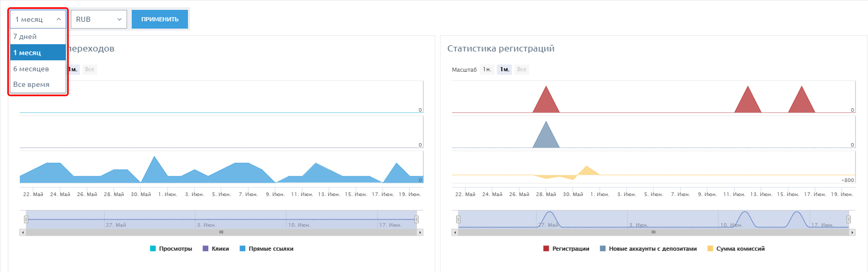
Task: Click left scroll arrow of registrations chart navigator
Action: (x=455, y=232)
